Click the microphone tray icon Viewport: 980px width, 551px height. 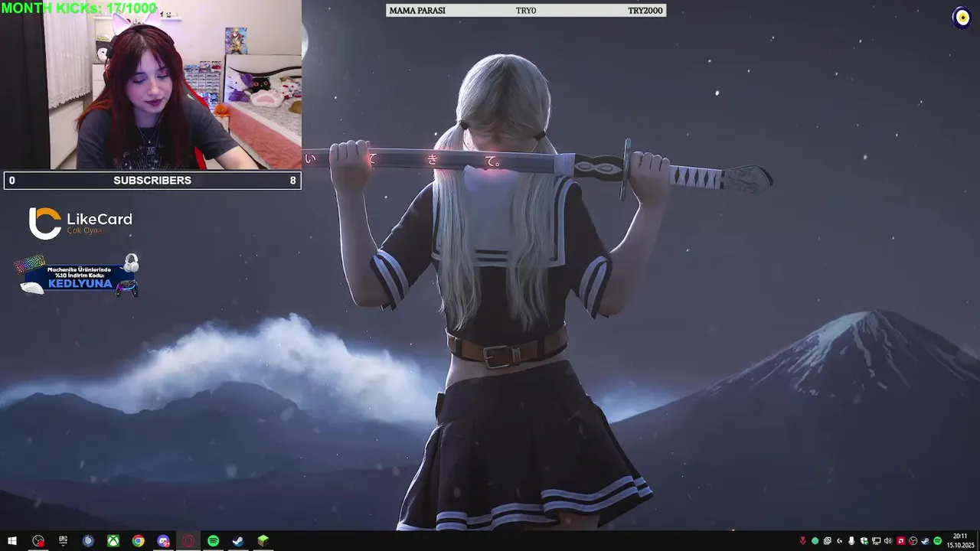coord(851,541)
